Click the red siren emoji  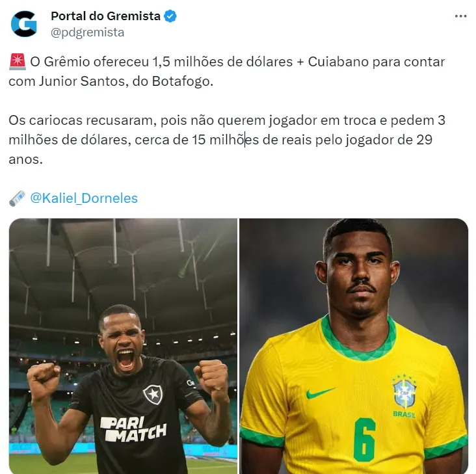18,62
